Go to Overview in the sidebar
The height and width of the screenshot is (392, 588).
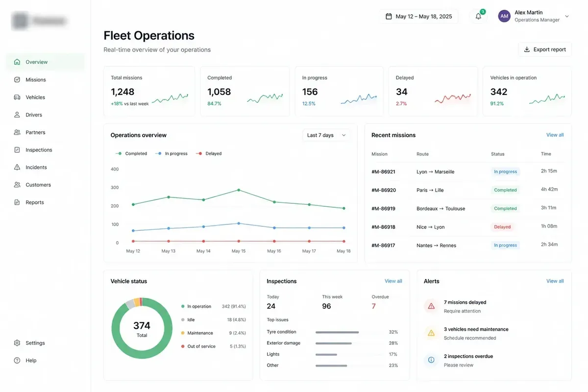[45, 62]
